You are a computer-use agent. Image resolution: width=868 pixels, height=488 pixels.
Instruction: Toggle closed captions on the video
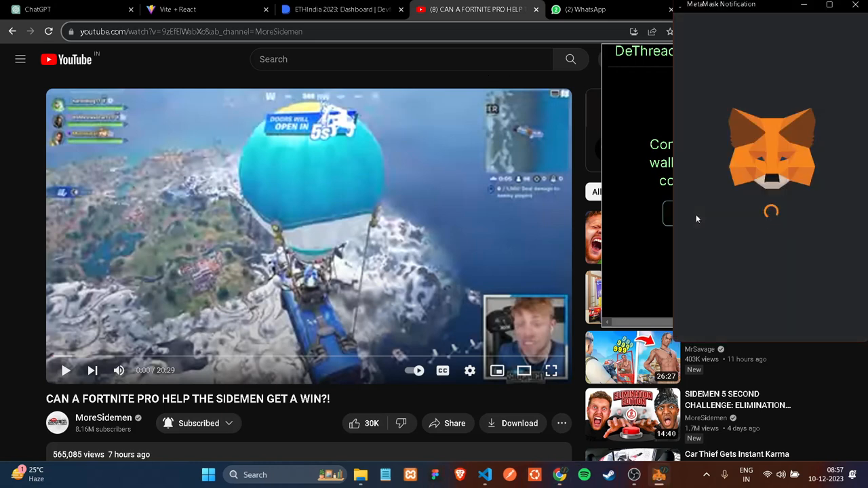pyautogui.click(x=443, y=370)
